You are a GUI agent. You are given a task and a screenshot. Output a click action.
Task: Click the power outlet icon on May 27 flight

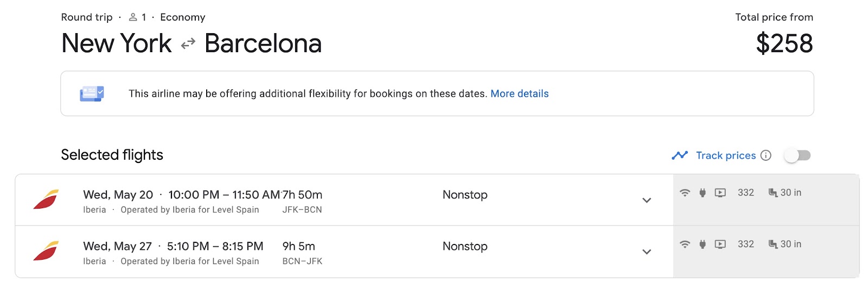pos(703,244)
